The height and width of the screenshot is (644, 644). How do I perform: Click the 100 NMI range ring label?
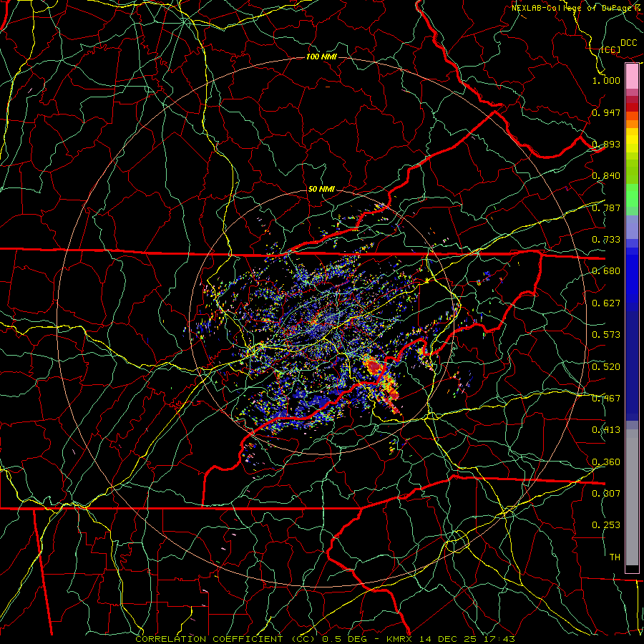tap(321, 57)
